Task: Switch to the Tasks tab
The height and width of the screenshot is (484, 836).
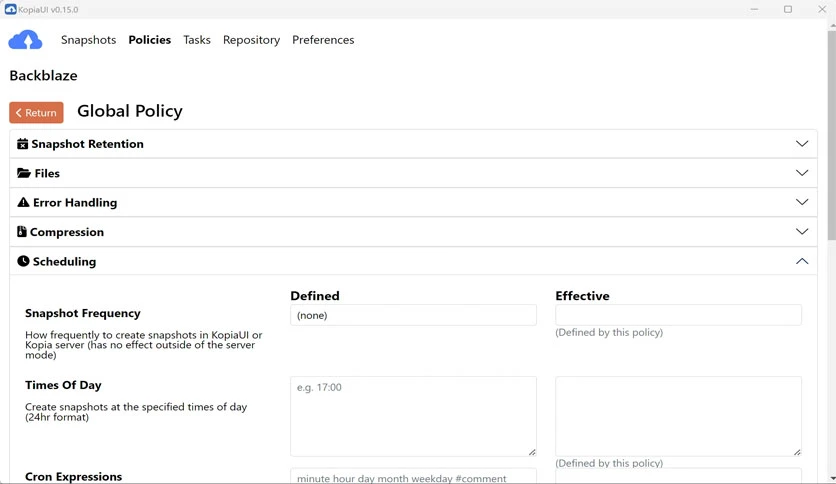Action: click(197, 40)
